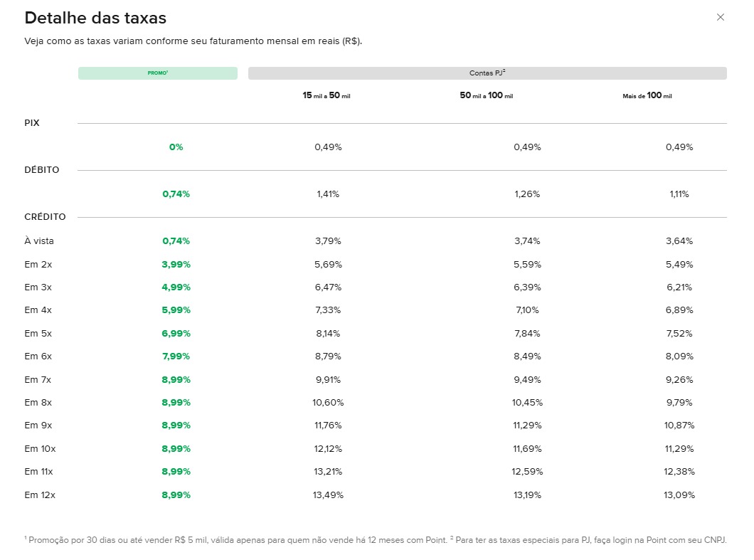Click the 15 mil a 50 mil column header
Screen dimensions: 754x560
(326, 95)
